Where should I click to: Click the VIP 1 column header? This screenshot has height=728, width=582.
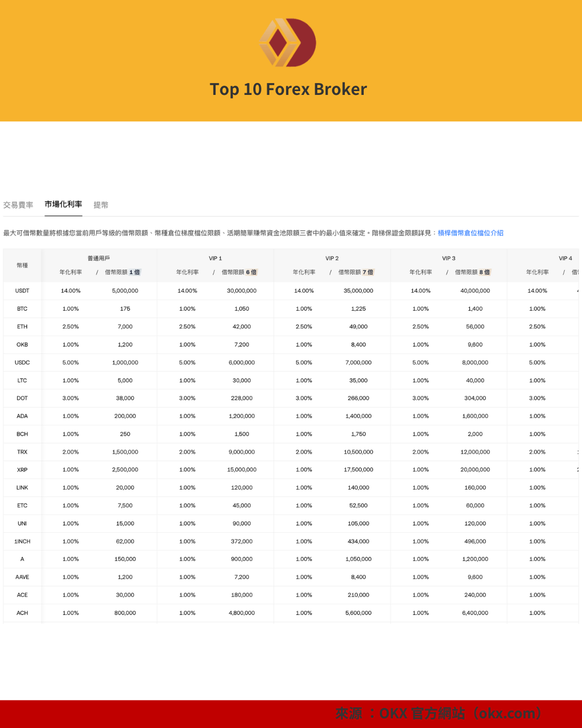click(215, 258)
